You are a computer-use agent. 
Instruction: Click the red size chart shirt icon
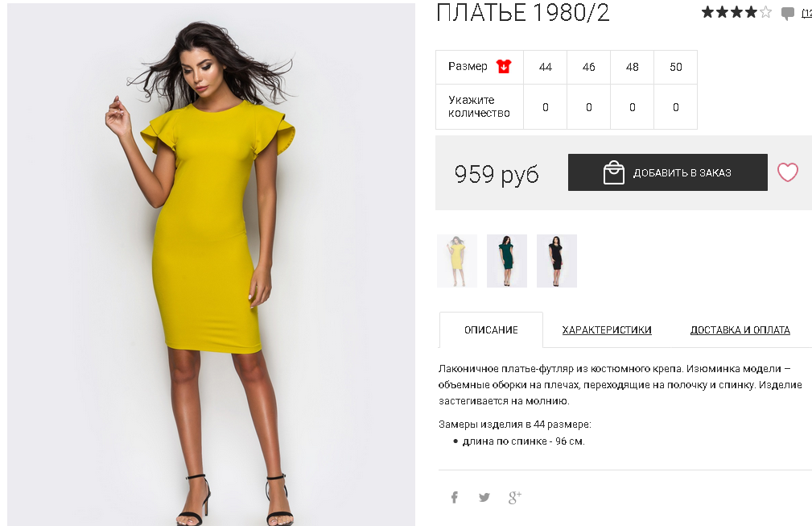pyautogui.click(x=503, y=66)
